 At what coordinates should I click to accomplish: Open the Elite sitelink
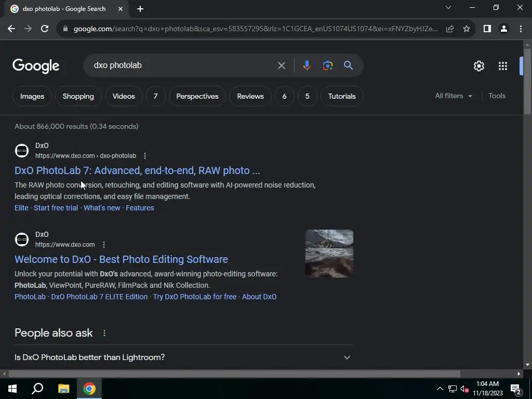coord(21,208)
